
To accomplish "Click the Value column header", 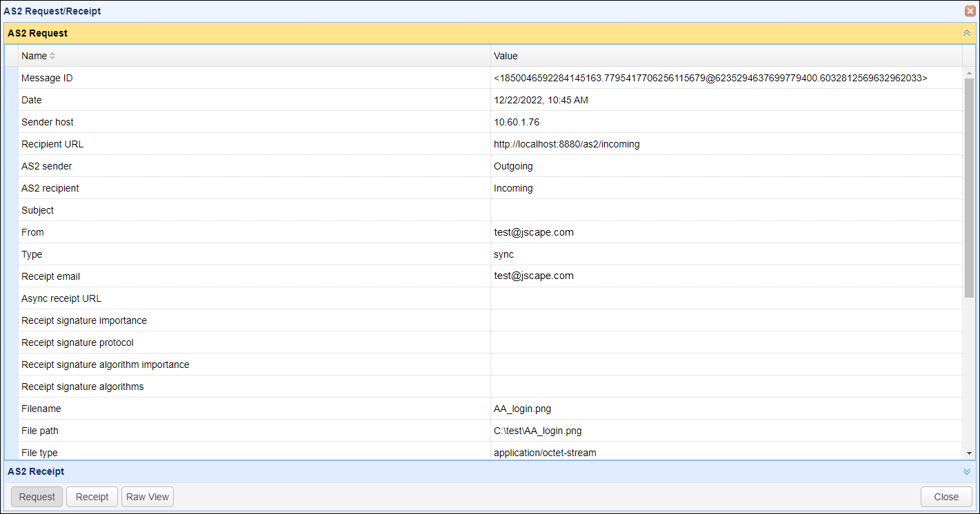I will coord(726,56).
